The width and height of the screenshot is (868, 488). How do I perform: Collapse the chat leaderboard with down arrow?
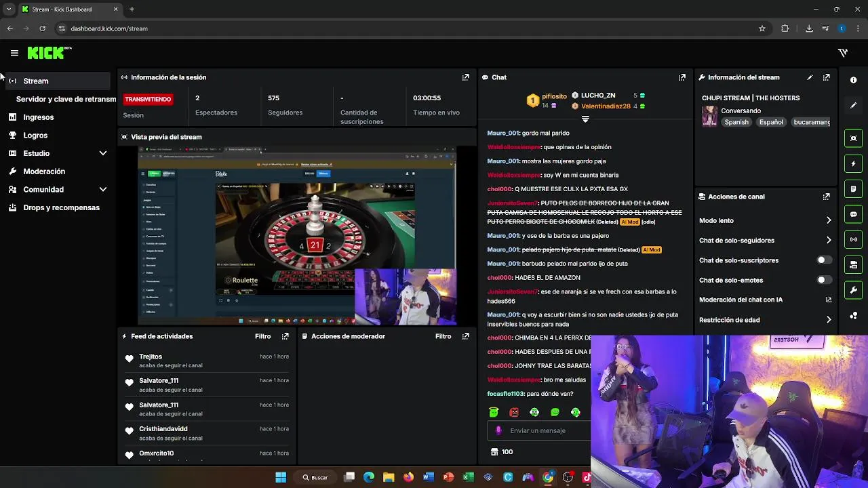[585, 119]
